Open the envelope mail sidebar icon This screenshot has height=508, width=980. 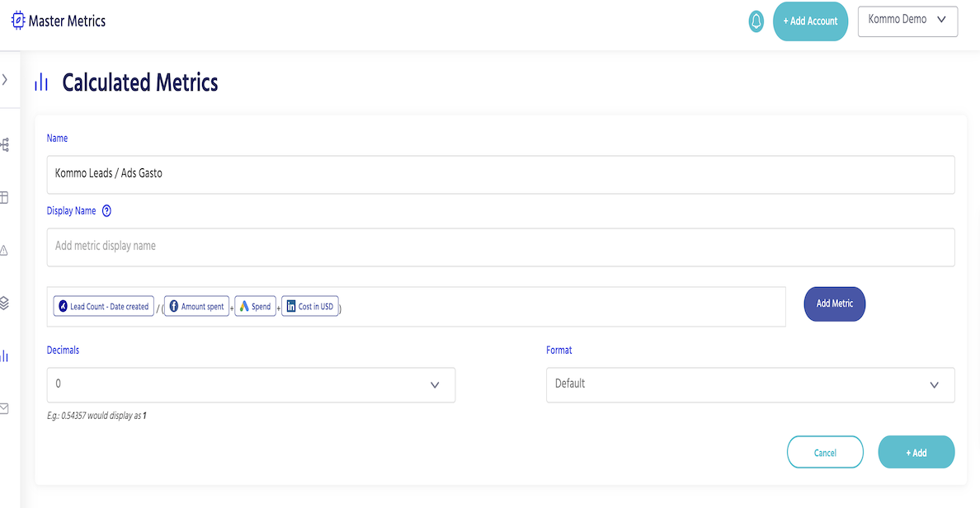pos(4,408)
